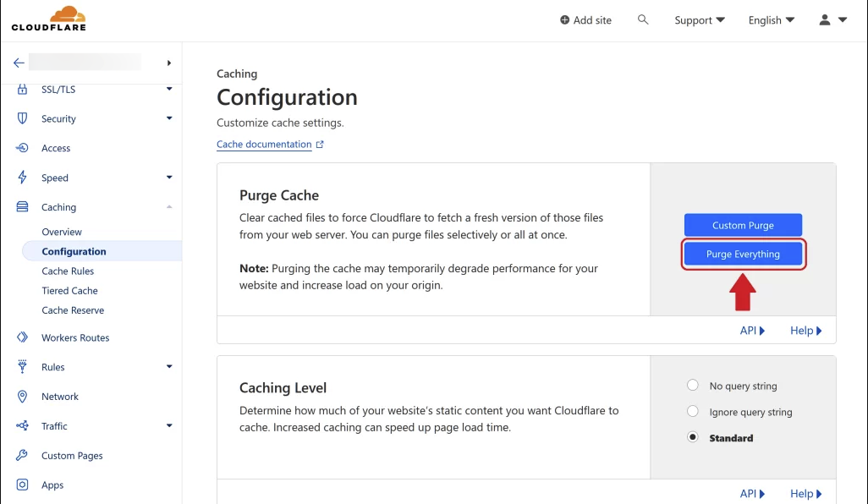This screenshot has width=868, height=504.
Task: Open the Cache documentation link
Action: click(x=265, y=144)
